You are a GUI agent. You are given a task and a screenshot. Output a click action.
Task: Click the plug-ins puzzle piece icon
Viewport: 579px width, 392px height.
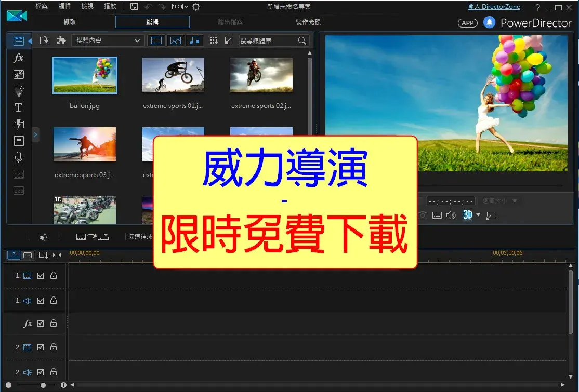(x=61, y=40)
